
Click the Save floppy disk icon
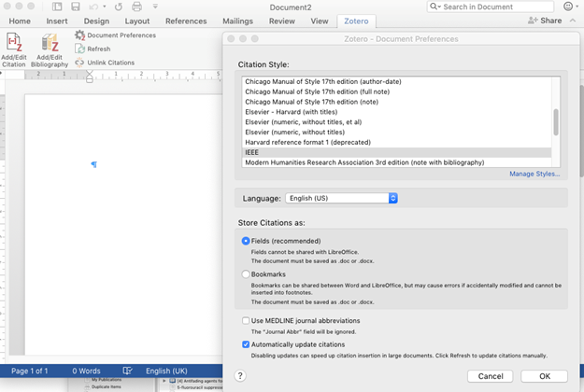tap(76, 7)
